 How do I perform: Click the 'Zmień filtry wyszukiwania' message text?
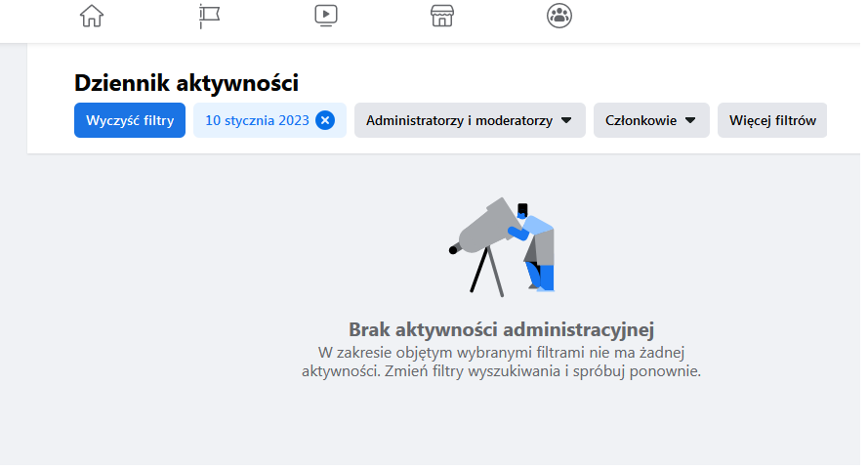(474, 371)
